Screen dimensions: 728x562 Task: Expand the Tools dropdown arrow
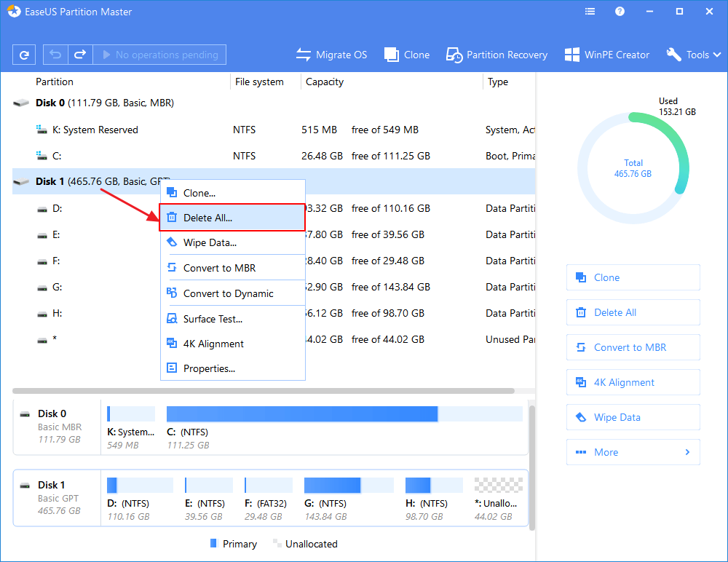coord(717,55)
